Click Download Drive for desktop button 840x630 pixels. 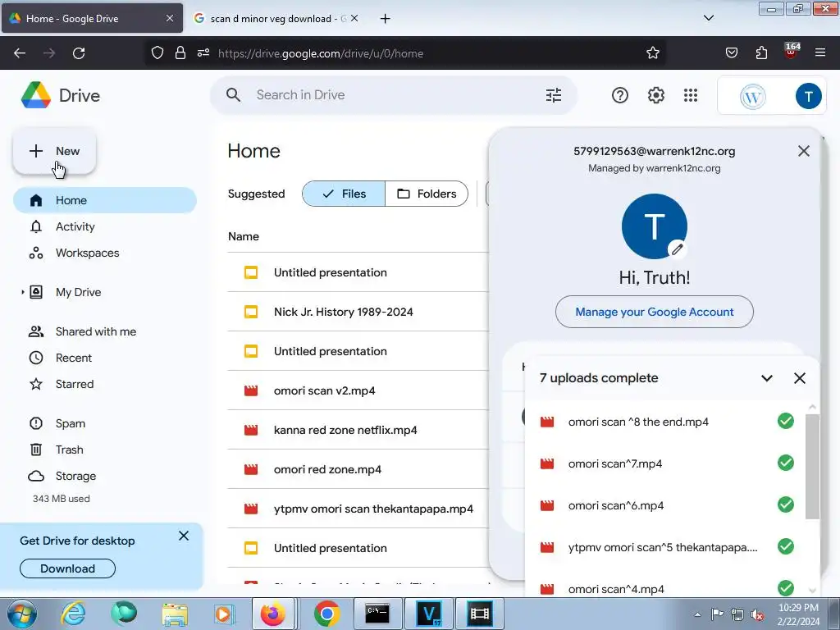point(67,568)
